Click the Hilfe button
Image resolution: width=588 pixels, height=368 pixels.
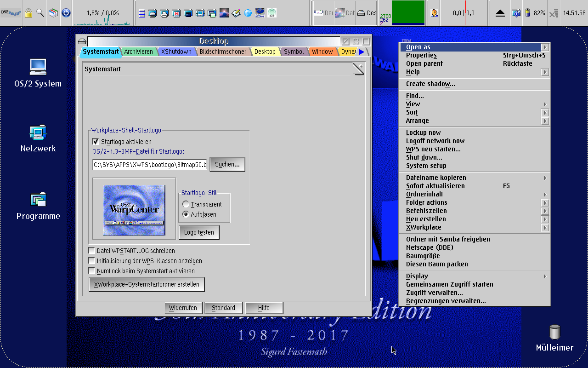tap(264, 308)
